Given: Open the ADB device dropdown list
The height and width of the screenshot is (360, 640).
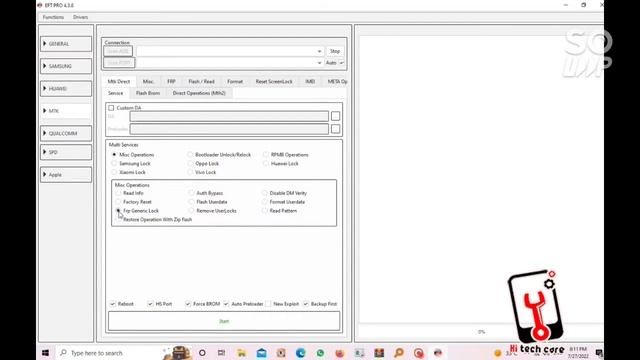Looking at the screenshot, I should click(319, 51).
